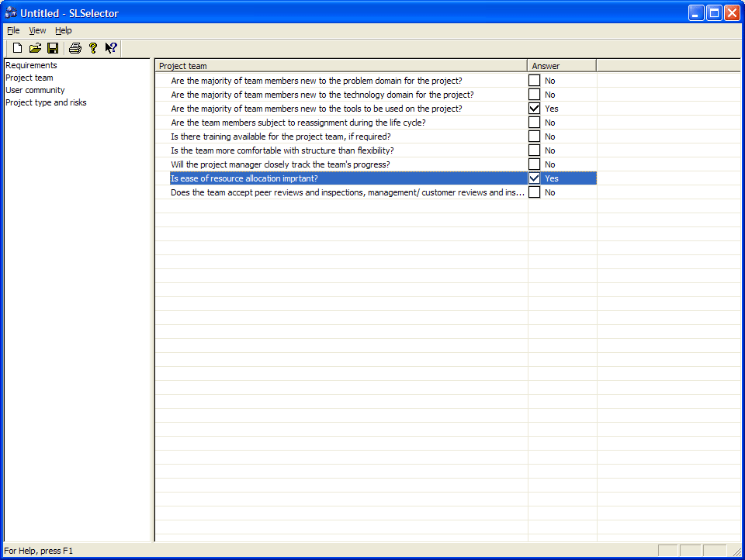Select the question about project manager tracking
This screenshot has height=560, width=745.
pos(280,164)
